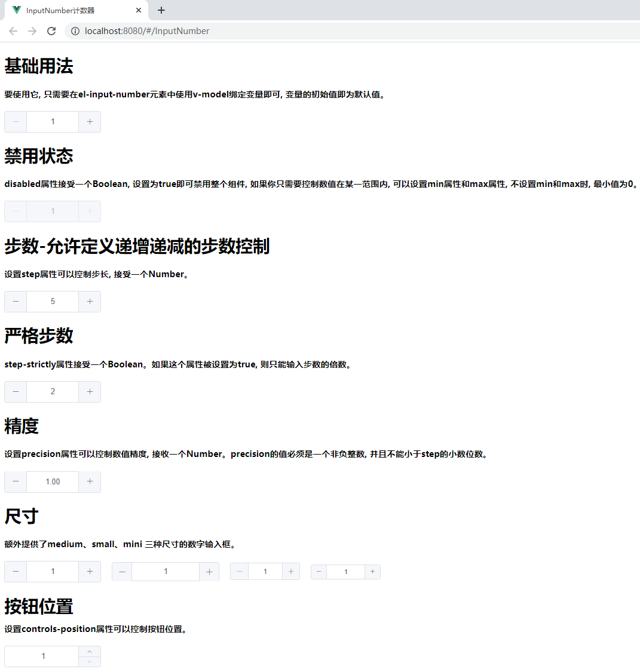This screenshot has width=640, height=672.
Task: Click the down arrow in 按钮位置 counter
Action: point(90,661)
